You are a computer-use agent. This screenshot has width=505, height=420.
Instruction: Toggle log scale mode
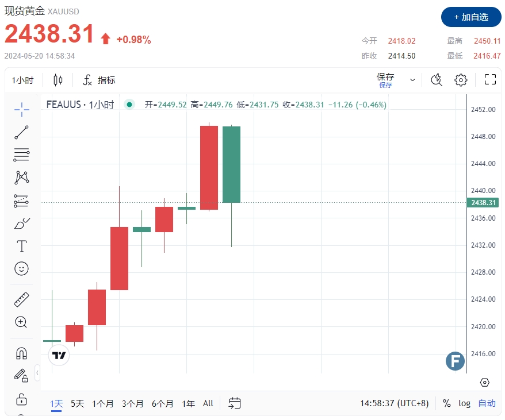click(x=464, y=403)
